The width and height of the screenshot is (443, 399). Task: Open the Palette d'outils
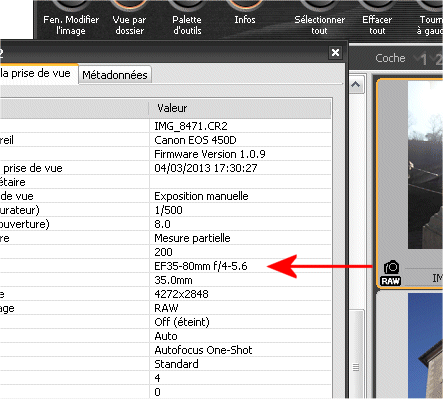pyautogui.click(x=187, y=20)
